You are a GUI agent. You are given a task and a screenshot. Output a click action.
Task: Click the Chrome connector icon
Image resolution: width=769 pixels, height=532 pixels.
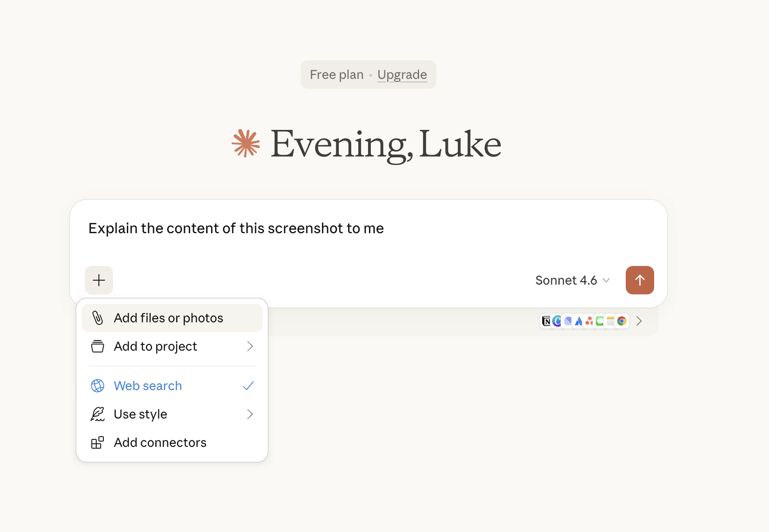click(622, 321)
